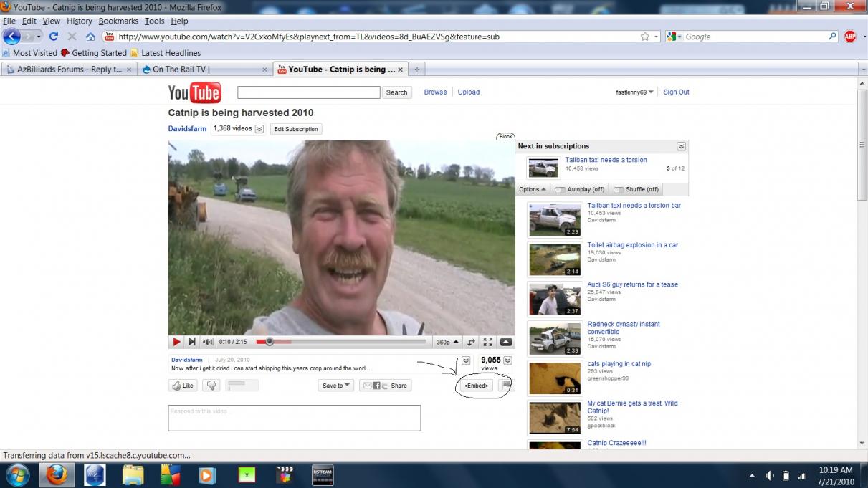The width and height of the screenshot is (868, 488).
Task: Click the thumbs-down dislike icon
Action: point(211,386)
